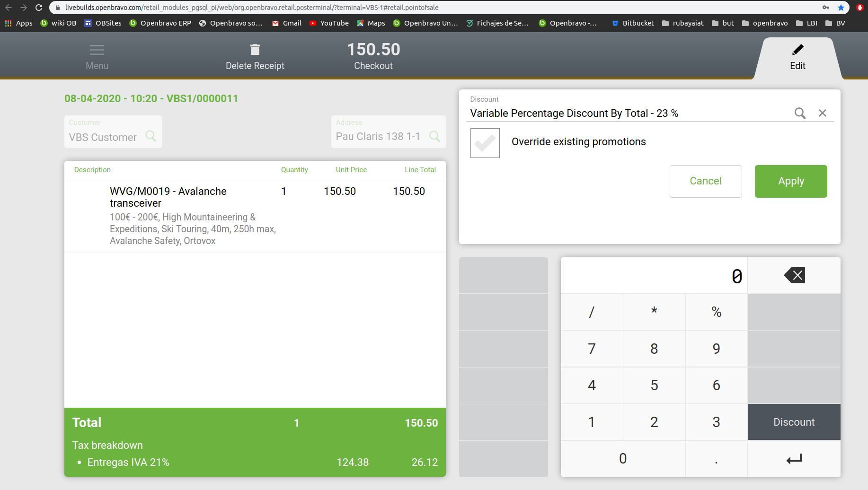Open the but bookmark folder
868x490 pixels.
723,23
